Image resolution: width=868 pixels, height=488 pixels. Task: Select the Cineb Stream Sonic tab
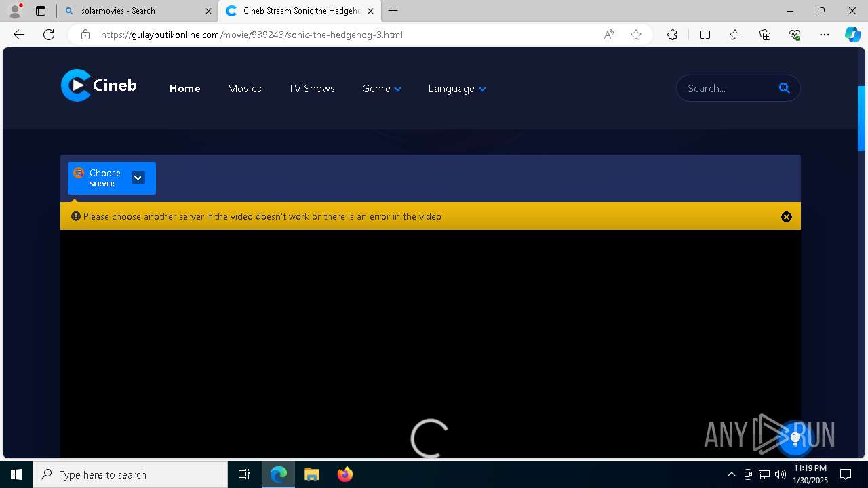pyautogui.click(x=298, y=11)
